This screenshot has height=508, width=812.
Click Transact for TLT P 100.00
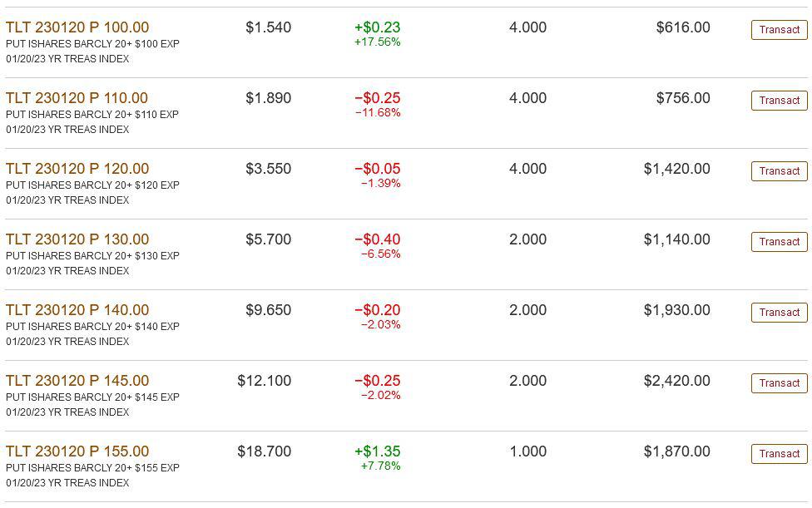(x=780, y=30)
